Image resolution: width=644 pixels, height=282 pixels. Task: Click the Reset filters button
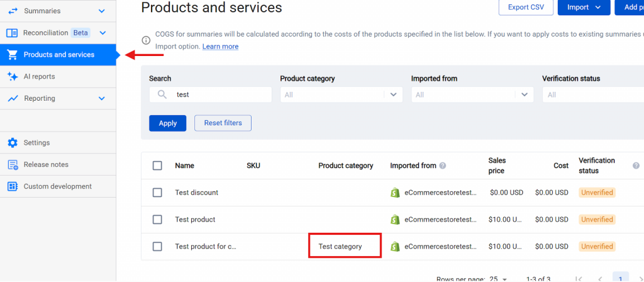click(223, 123)
